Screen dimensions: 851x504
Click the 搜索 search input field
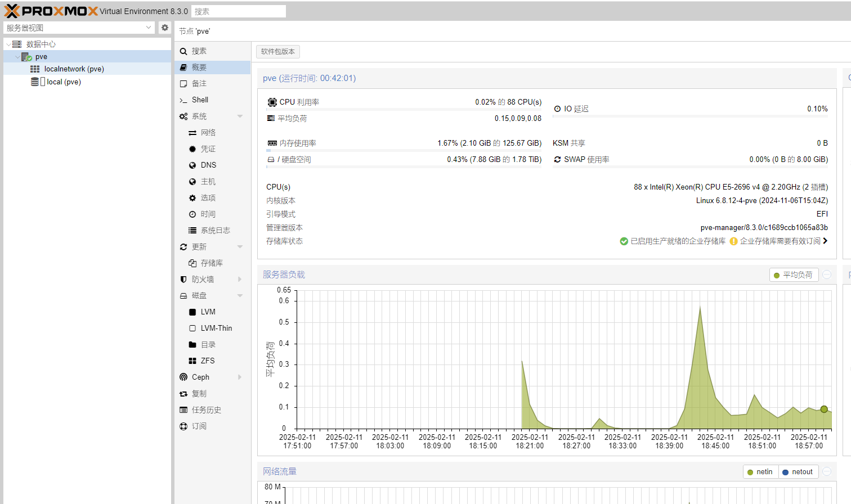click(239, 11)
